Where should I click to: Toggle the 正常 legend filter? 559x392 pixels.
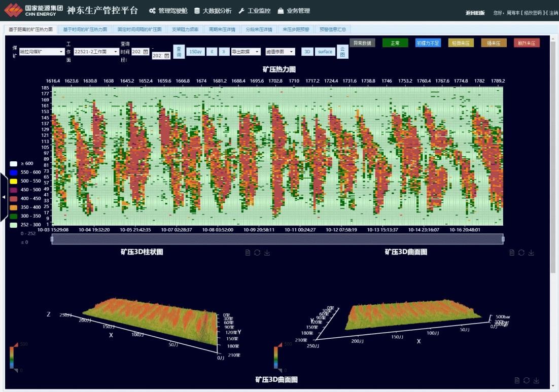(395, 43)
